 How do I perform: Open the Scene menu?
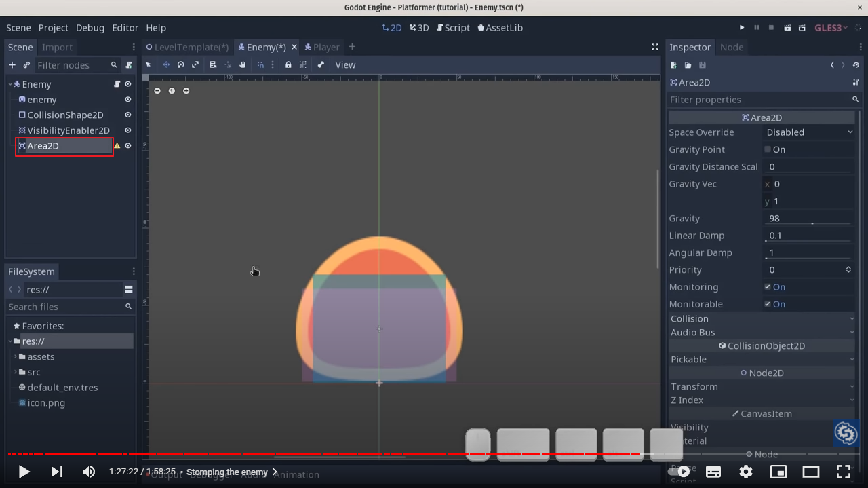(19, 28)
